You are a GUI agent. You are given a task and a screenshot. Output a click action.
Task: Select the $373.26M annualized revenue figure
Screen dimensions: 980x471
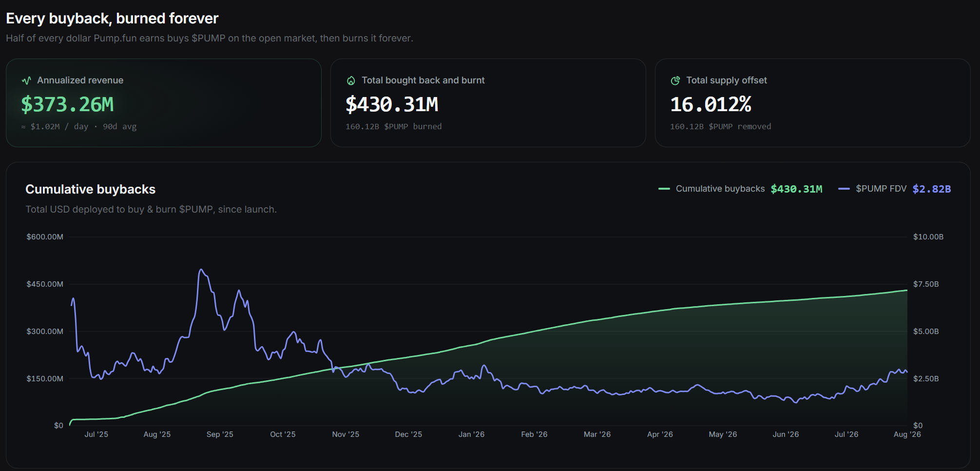[x=67, y=104]
